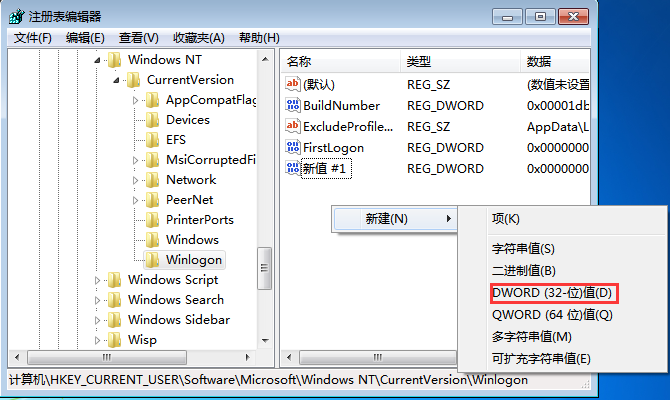Select the (默认) default string value icon
This screenshot has width=670, height=400.
(293, 84)
